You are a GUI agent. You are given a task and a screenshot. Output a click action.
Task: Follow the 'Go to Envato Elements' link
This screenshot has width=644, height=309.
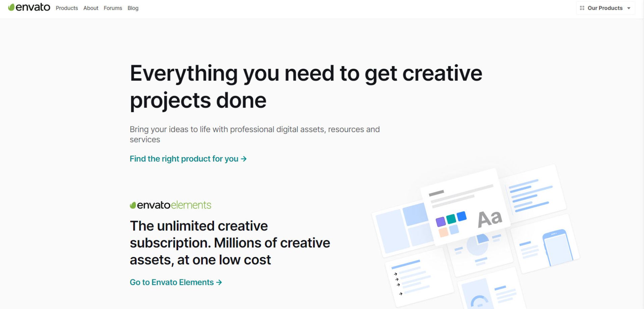[x=171, y=282]
